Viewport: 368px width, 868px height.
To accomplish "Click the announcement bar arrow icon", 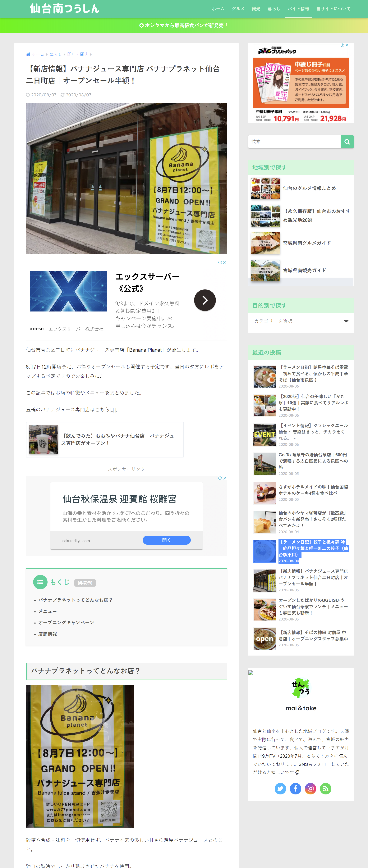I will pos(141,25).
